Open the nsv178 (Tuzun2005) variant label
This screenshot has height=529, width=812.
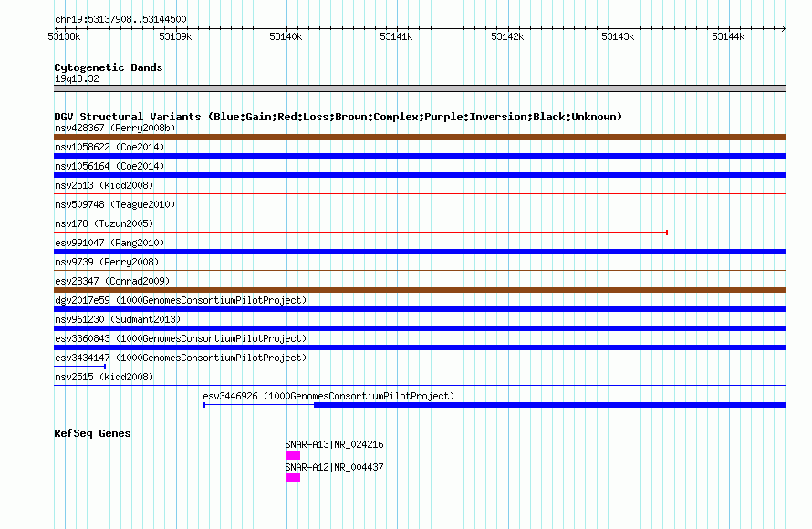click(104, 223)
